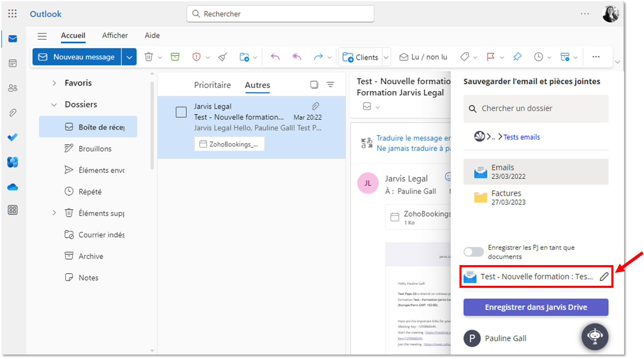Image resolution: width=644 pixels, height=359 pixels.
Task: Open the Jarvis chatbot robot icon
Action: click(595, 336)
